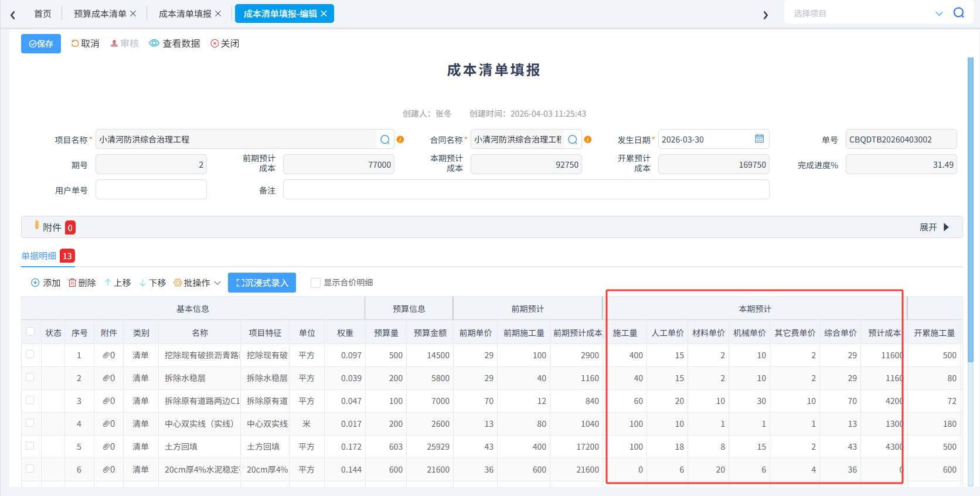Viewport: 980px width, 496px height.
Task: Delete selected rows with 删除
Action: [x=82, y=283]
